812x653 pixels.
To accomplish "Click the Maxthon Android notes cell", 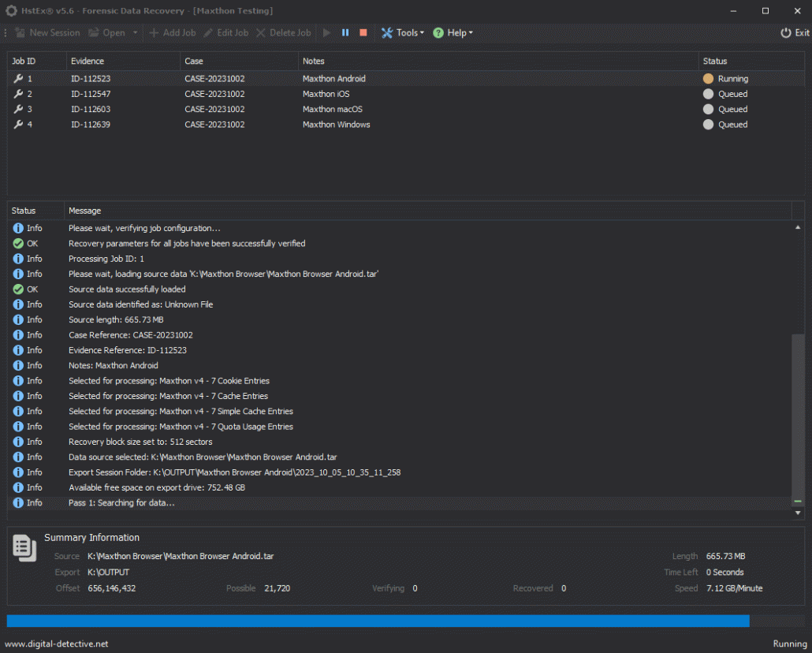I will pos(334,79).
